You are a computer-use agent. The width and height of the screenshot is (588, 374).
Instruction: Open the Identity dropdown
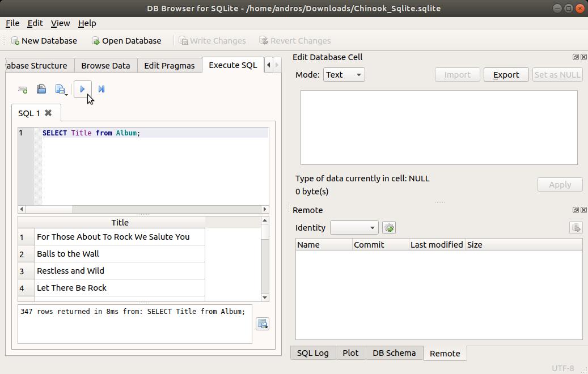coord(354,227)
